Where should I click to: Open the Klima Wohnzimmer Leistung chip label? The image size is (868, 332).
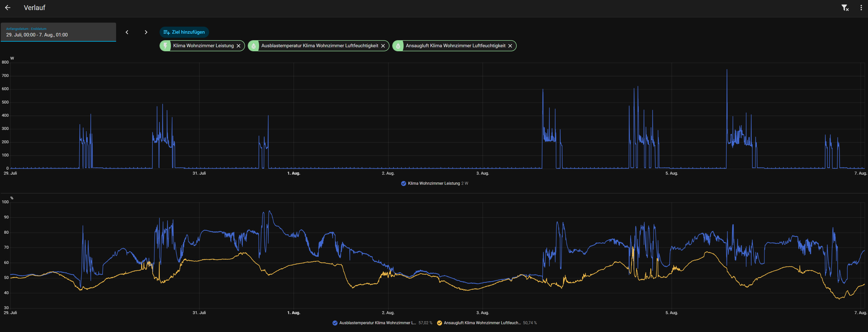204,46
